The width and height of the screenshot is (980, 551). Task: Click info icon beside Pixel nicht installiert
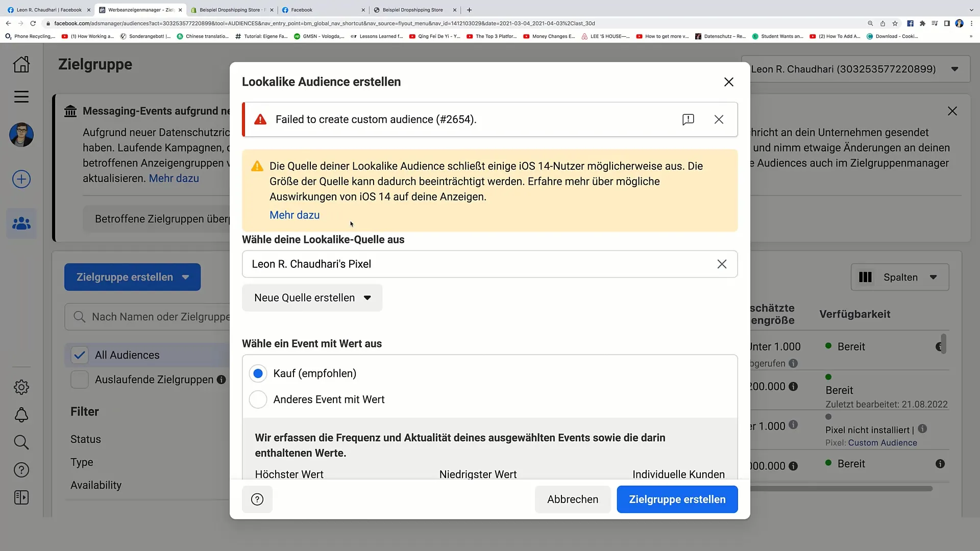pos(922,429)
